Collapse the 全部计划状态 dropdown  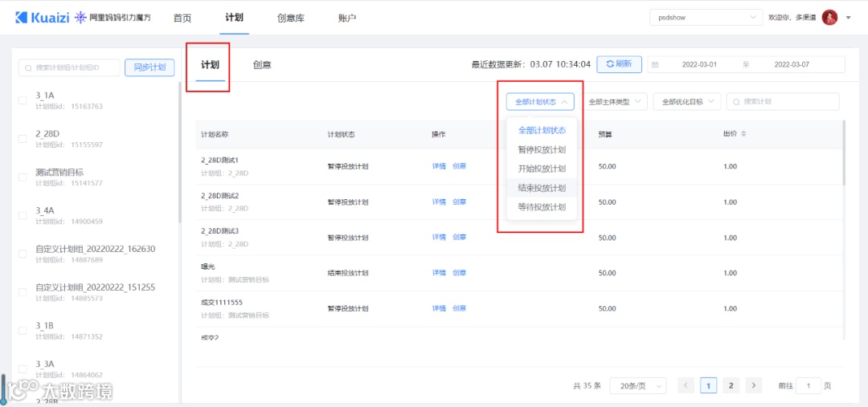(x=540, y=102)
